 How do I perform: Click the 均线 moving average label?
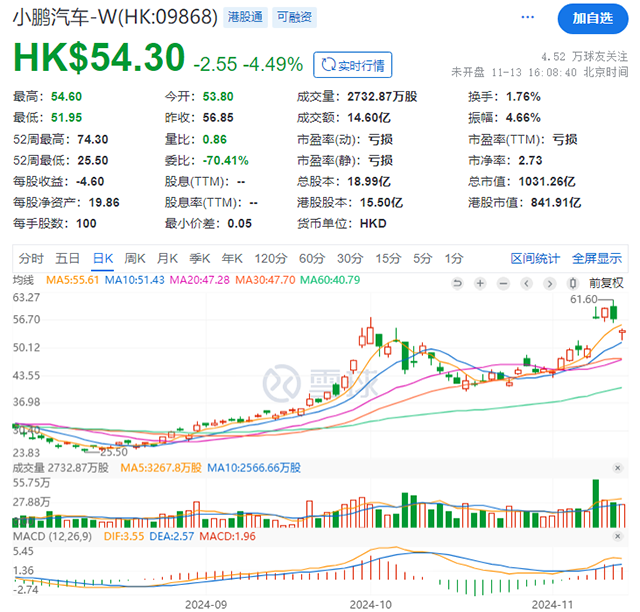coord(23,280)
